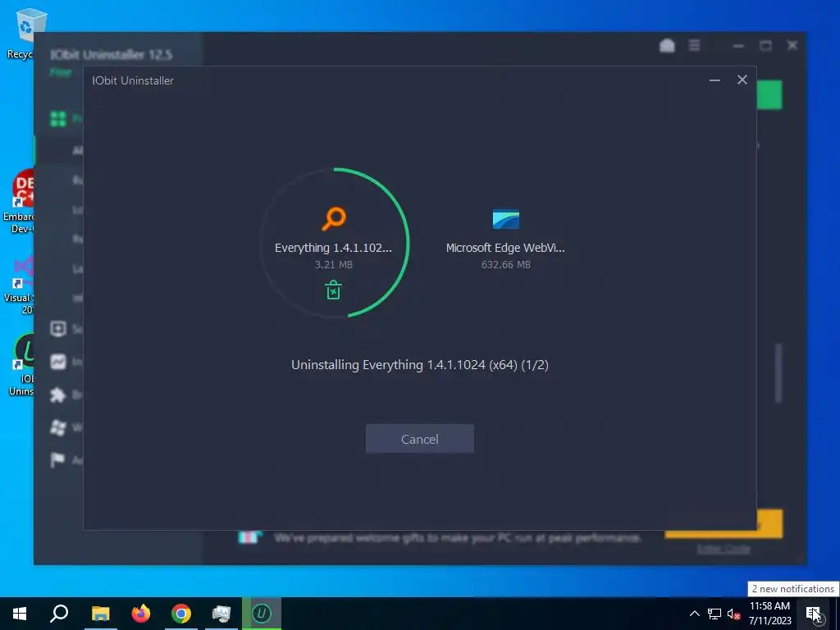Viewport: 840px width, 630px height.
Task: Click the 'Microsoft Edge WebVi...' label
Action: point(505,248)
